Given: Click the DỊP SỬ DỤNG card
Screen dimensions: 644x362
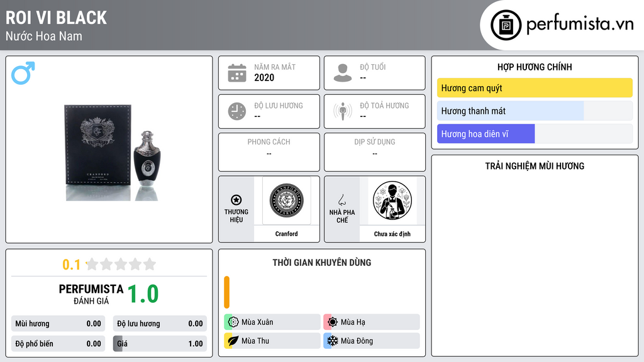Looking at the screenshot, I should [x=375, y=152].
